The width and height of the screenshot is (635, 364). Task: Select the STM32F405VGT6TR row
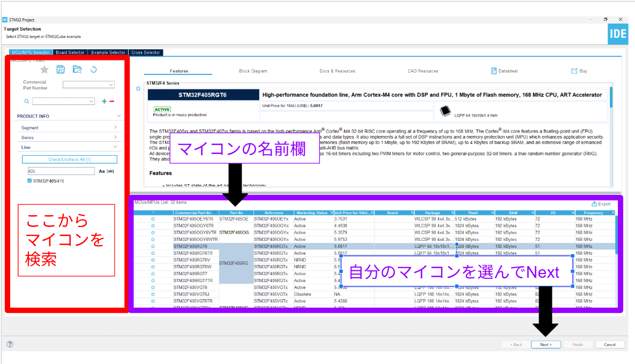375,301
